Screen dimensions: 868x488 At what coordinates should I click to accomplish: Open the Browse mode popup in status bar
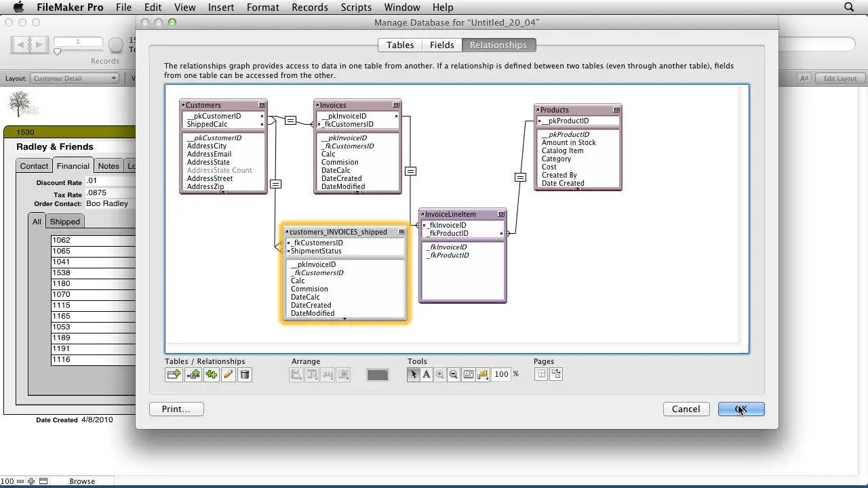click(x=82, y=481)
